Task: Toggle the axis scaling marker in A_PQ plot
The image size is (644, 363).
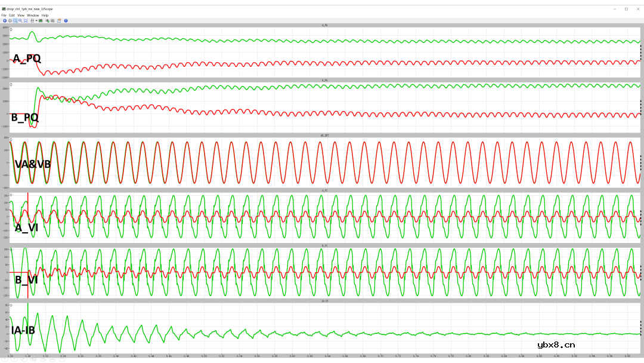Action: click(11, 29)
